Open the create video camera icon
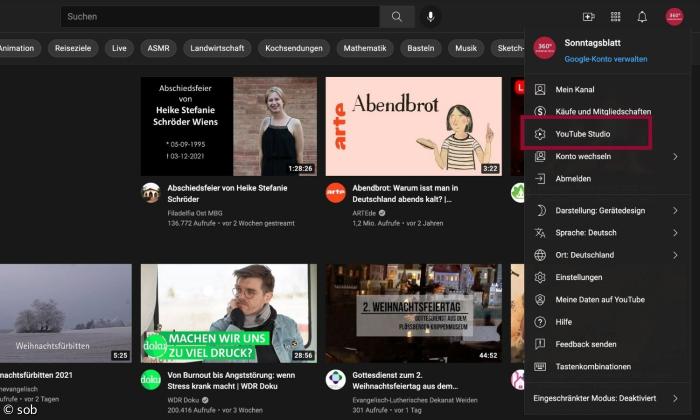 pyautogui.click(x=589, y=17)
